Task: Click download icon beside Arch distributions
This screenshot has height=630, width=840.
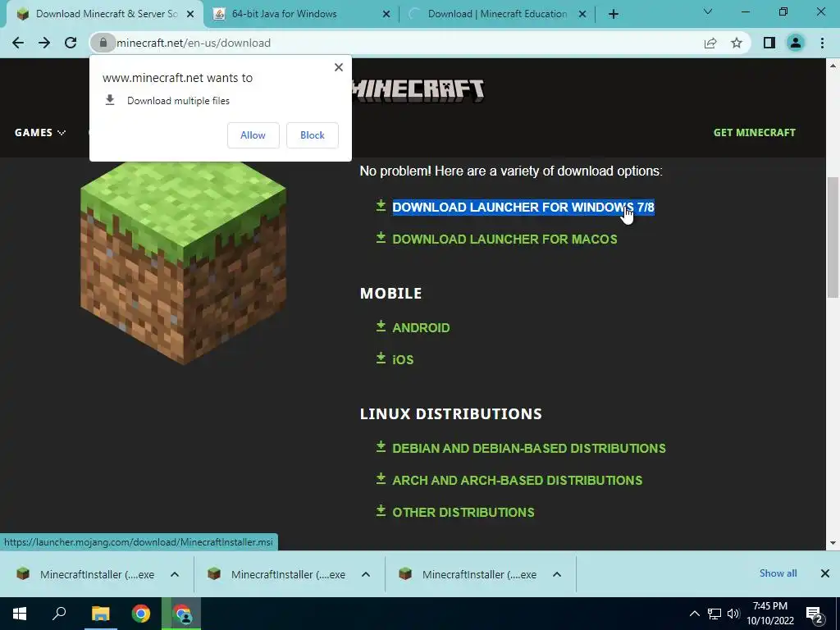Action: pos(381,478)
